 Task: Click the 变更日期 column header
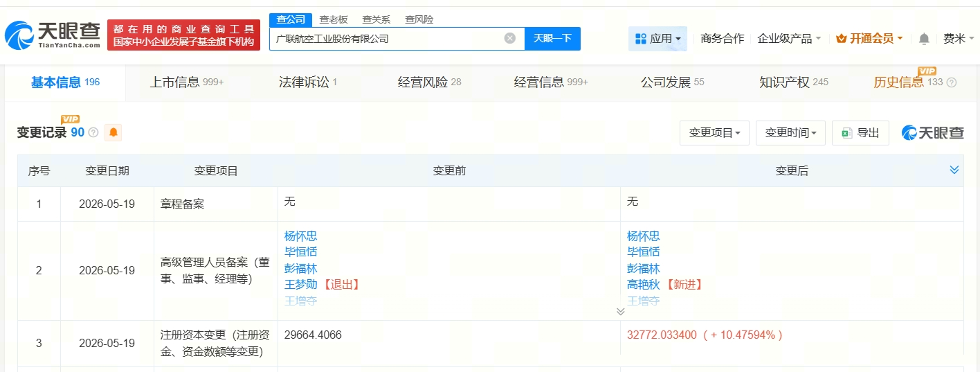tap(107, 171)
